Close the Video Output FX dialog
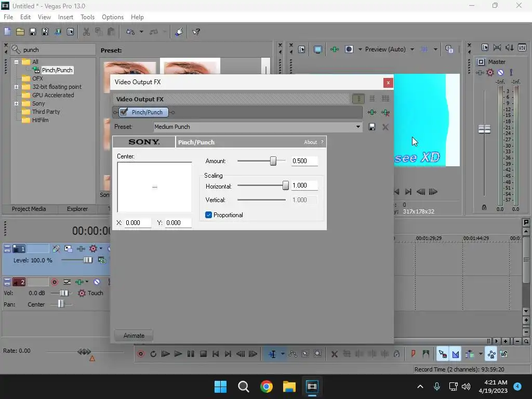 click(388, 83)
